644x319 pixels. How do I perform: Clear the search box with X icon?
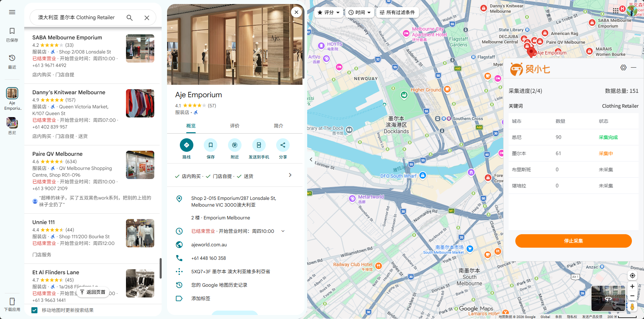147,17
